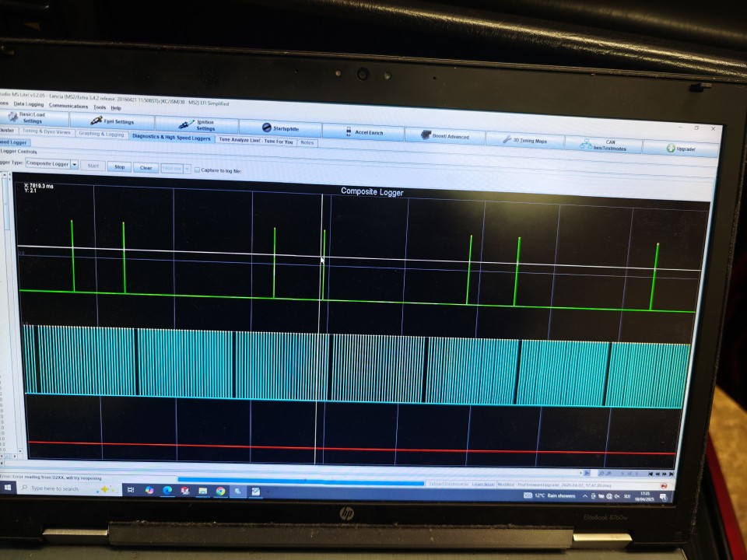Show hidden system tray icons

coord(585,496)
